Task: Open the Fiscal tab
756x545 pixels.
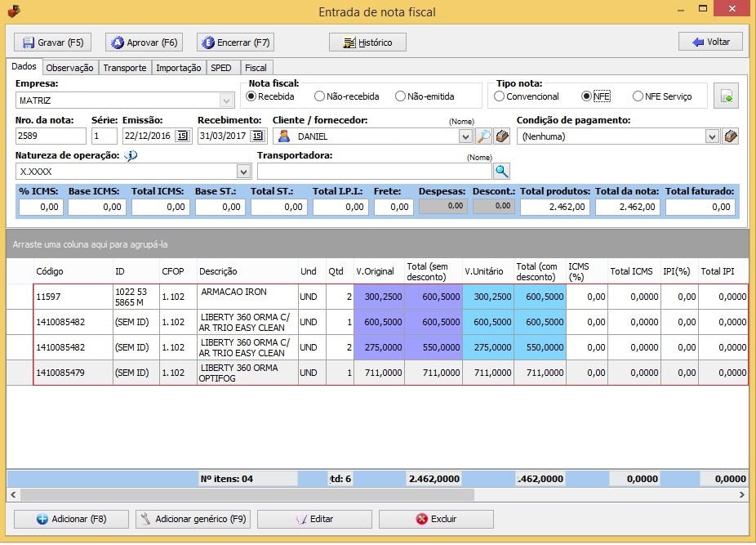Action: click(256, 68)
